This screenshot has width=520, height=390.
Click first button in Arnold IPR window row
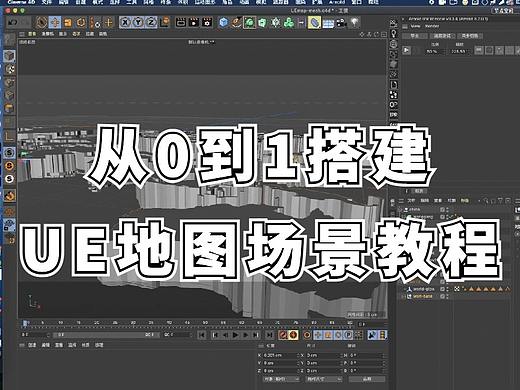(414, 36)
